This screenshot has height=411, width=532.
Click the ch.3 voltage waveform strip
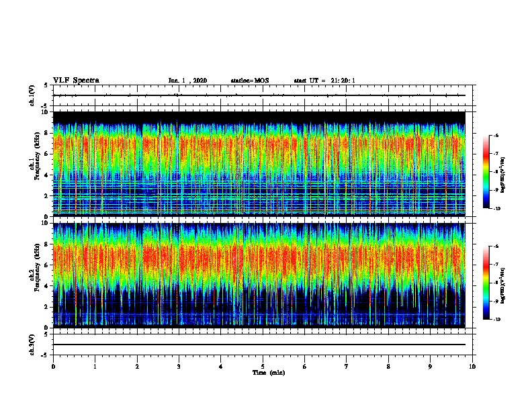tap(263, 345)
